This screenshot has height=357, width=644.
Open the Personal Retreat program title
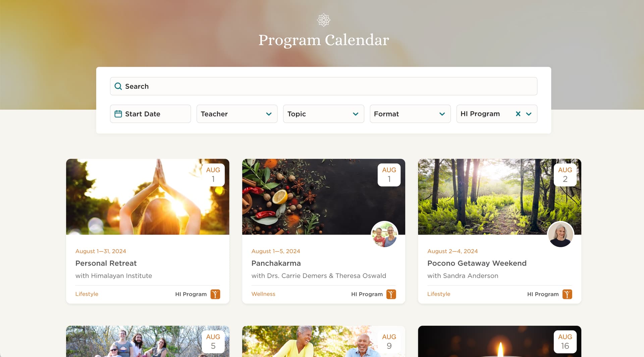(x=106, y=263)
